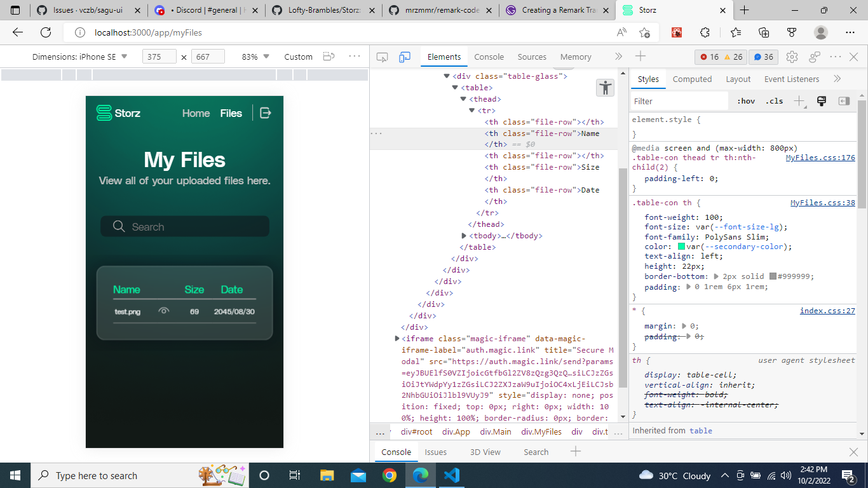
Task: Enable the :hov pseudo-state toggle in Styles
Action: pos(745,100)
